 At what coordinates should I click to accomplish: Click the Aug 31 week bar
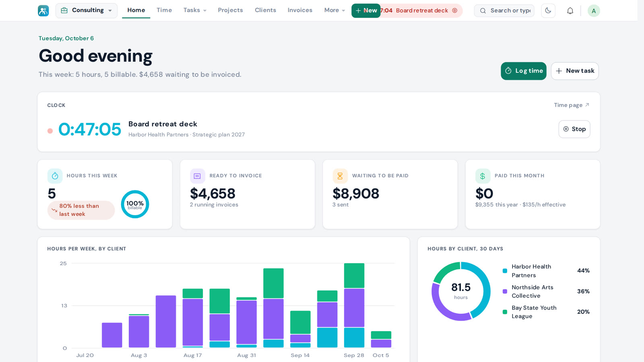[246, 323]
